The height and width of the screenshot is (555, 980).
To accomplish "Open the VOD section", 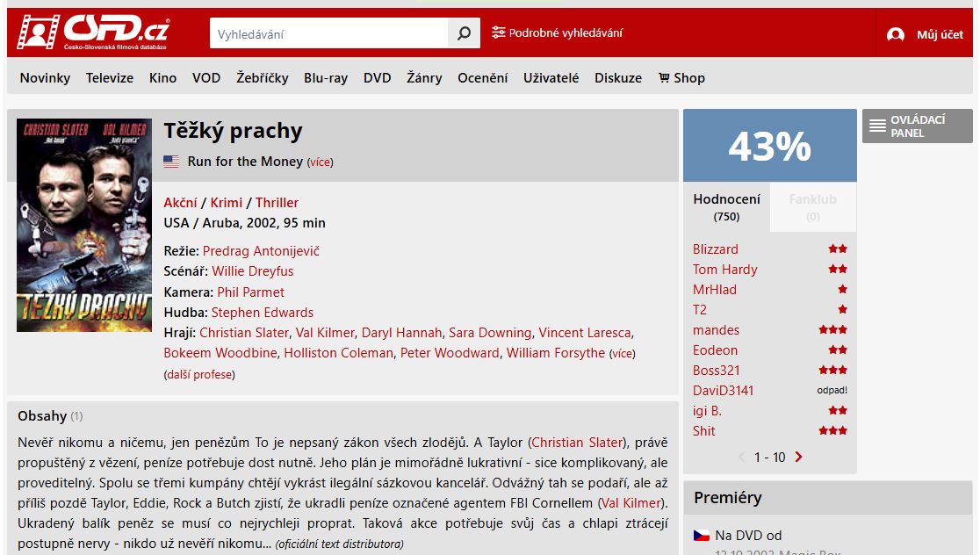I will (206, 77).
